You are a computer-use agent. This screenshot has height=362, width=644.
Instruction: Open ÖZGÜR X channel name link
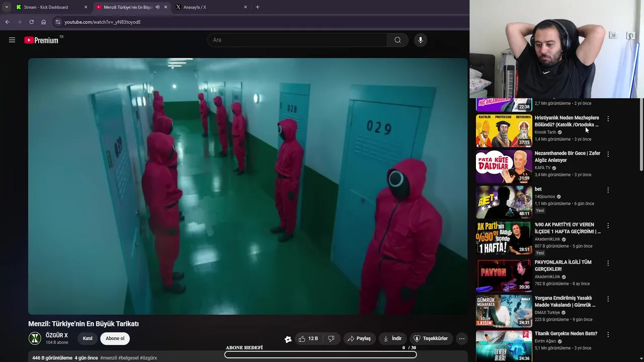tap(57, 335)
